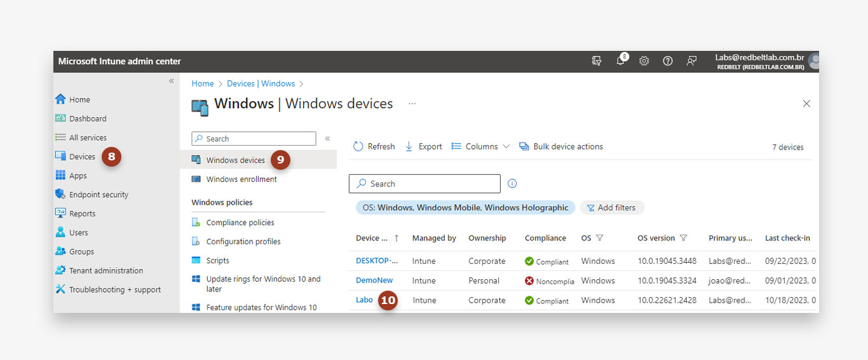
Task: Open the Labo device link
Action: pos(364,300)
